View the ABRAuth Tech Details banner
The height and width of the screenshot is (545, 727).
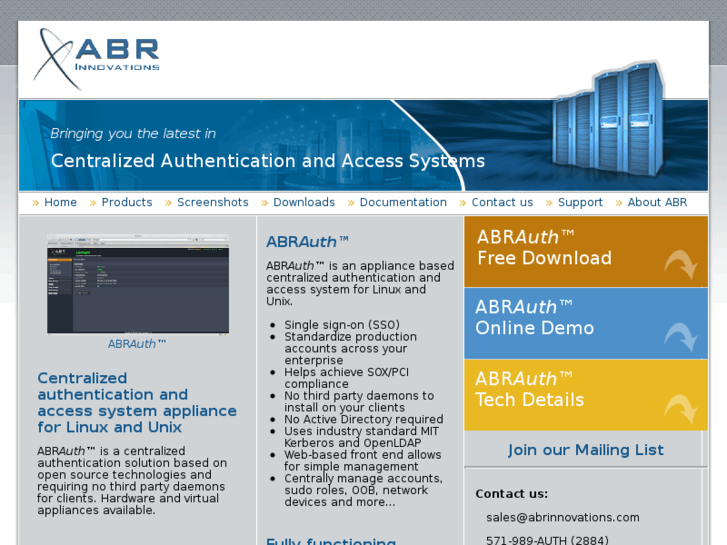tap(586, 395)
